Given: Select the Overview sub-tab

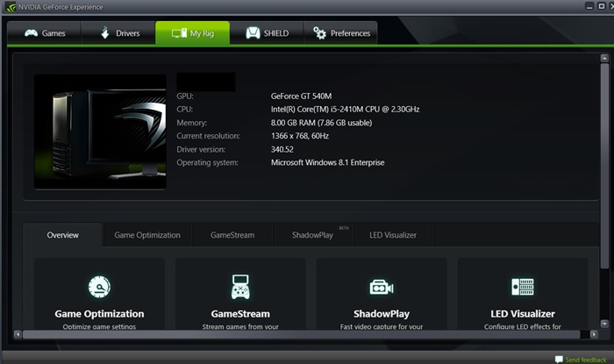Looking at the screenshot, I should tap(62, 235).
